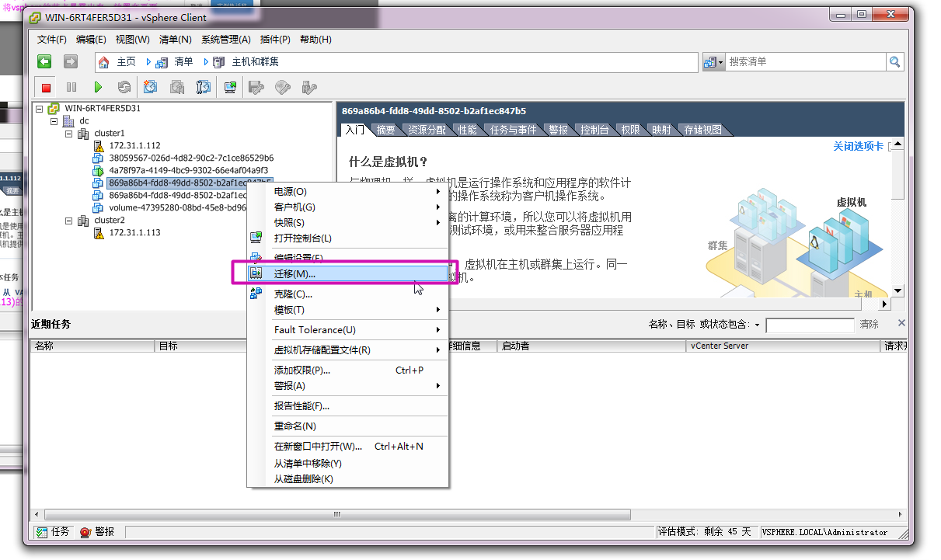Launch the VM console toolbar icon
Screen dimensions: 941x560
tap(230, 88)
